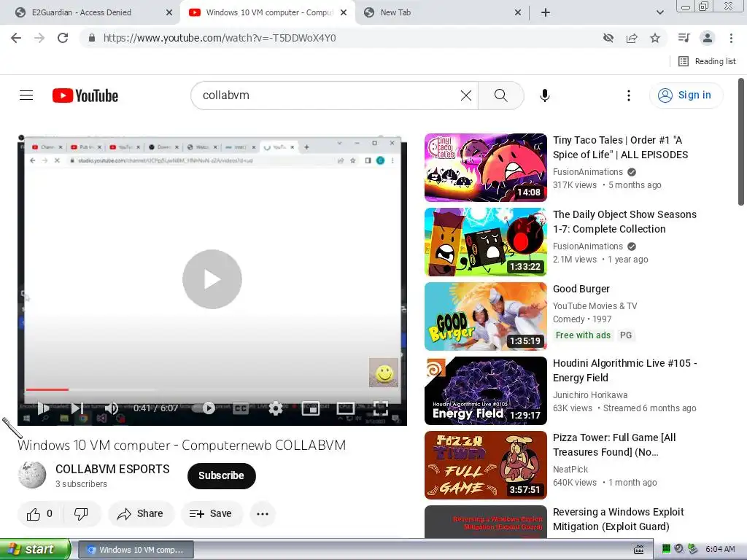The image size is (747, 560).
Task: Open Pizza Tower Full Game thumbnail
Action: (x=485, y=464)
